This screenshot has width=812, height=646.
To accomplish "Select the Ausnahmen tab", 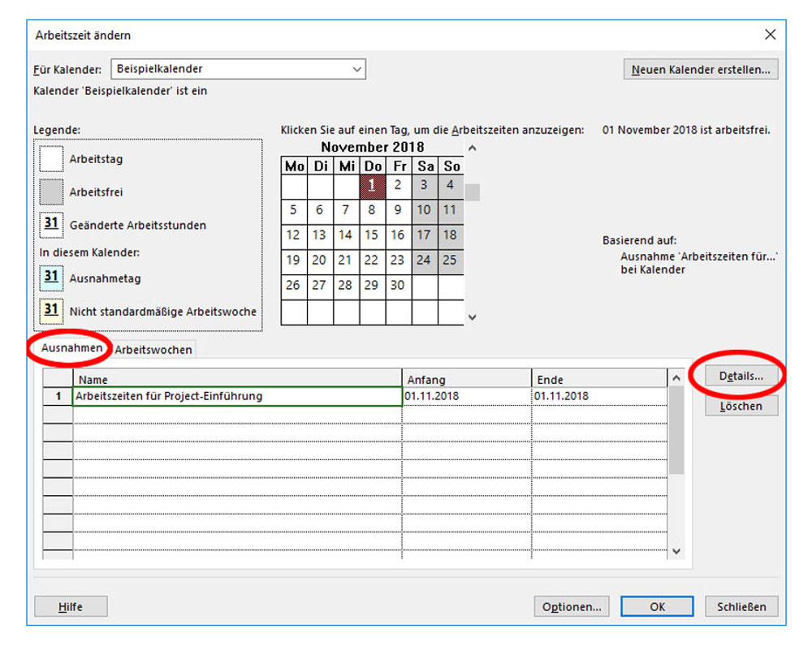I will click(72, 349).
